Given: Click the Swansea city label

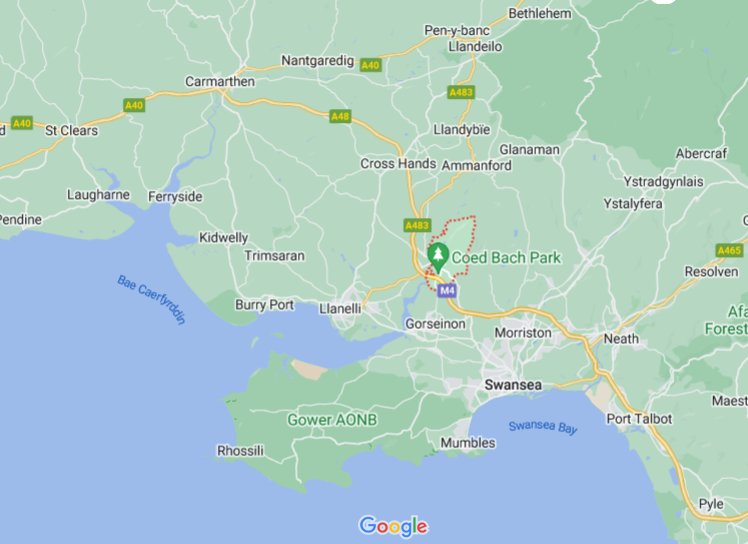Looking at the screenshot, I should tap(513, 385).
